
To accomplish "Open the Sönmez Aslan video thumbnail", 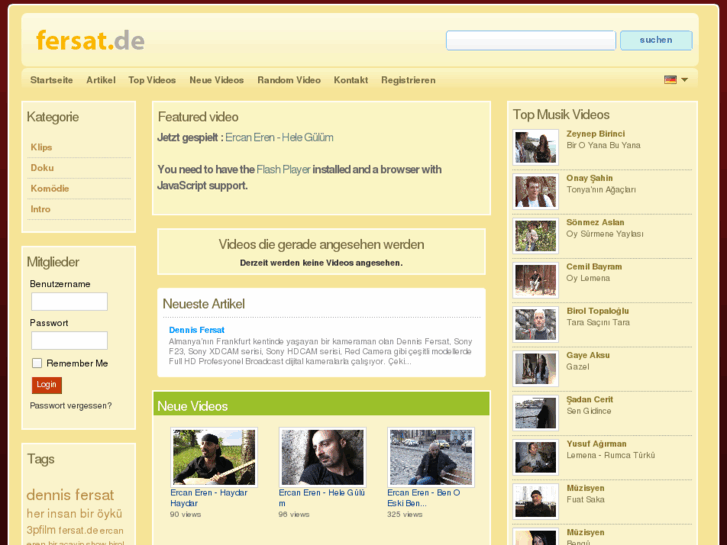I will click(x=536, y=236).
